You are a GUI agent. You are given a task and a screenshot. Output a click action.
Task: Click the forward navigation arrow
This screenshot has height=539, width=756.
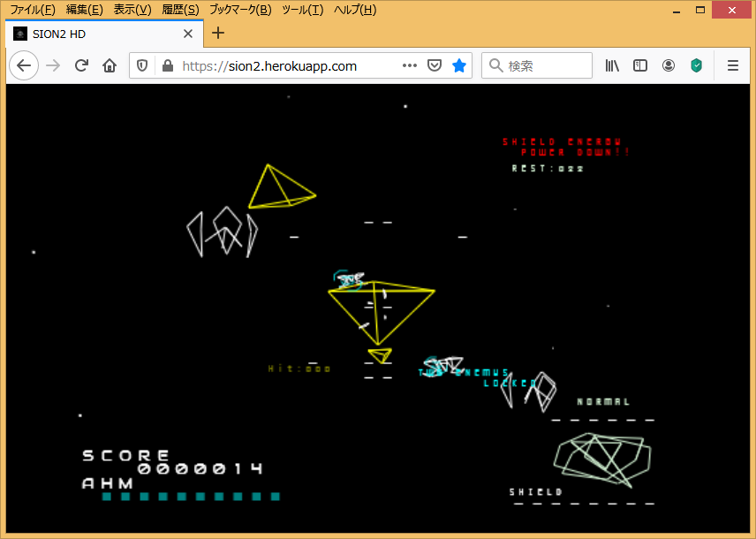[x=53, y=65]
